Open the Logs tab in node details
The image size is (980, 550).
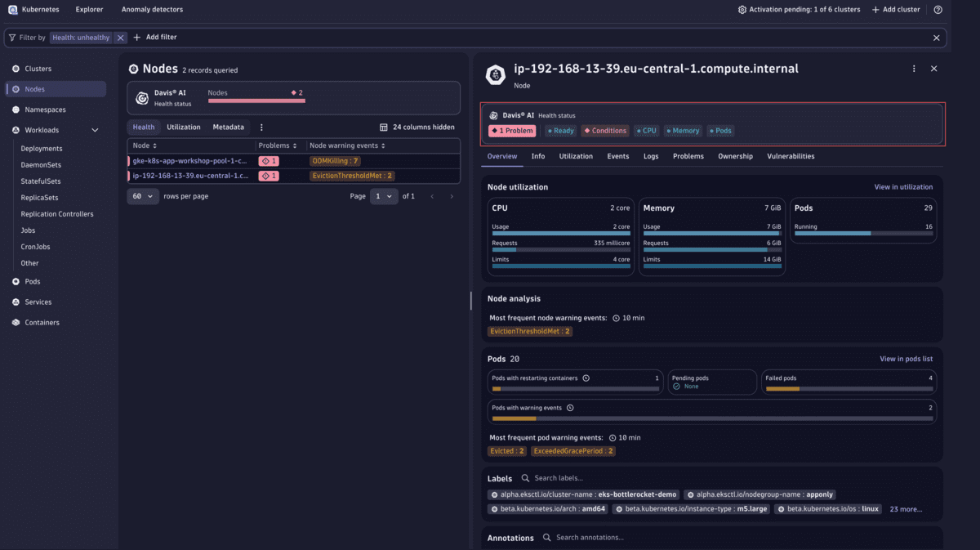pos(651,156)
